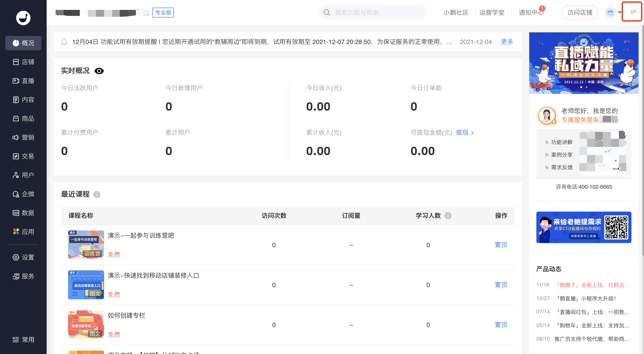Select second dot on banner carousel

tap(587, 87)
